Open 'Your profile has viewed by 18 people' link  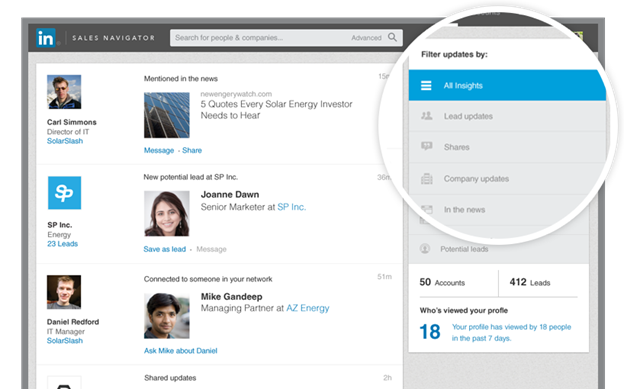point(511,332)
